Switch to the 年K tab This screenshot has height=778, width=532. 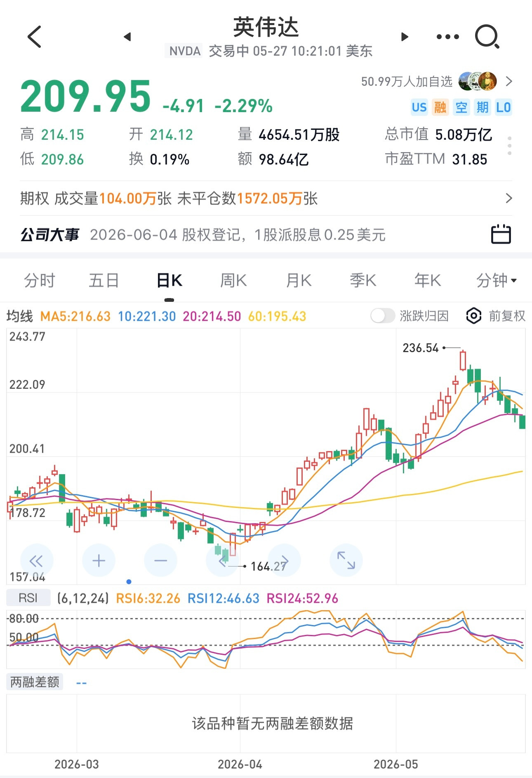click(x=428, y=281)
